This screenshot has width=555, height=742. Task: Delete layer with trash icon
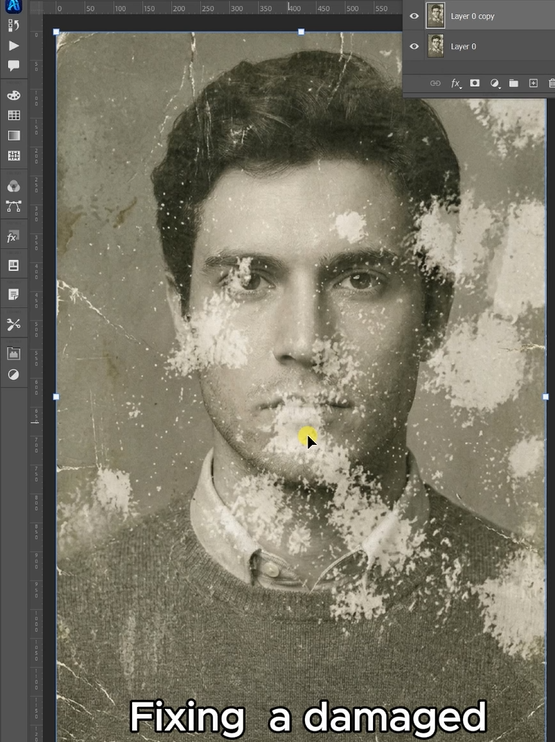tap(551, 83)
